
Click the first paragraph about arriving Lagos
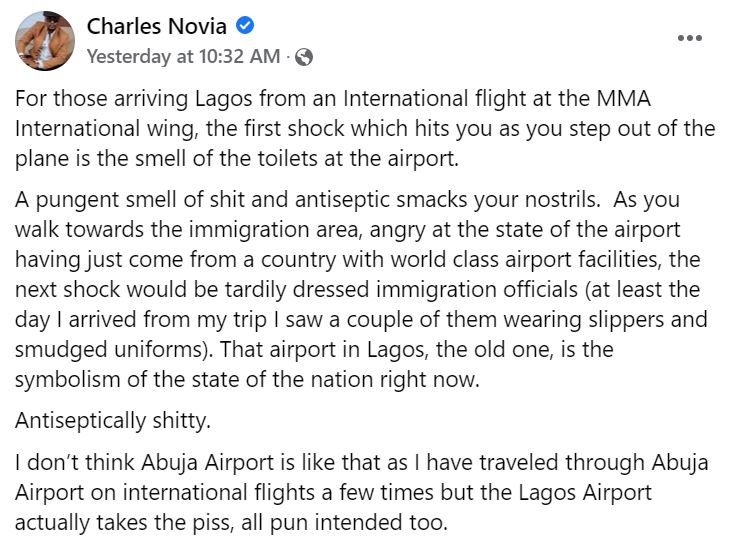[365, 129]
